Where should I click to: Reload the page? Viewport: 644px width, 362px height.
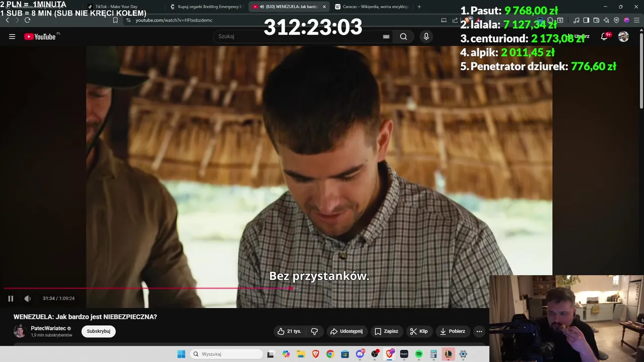click(x=27, y=20)
